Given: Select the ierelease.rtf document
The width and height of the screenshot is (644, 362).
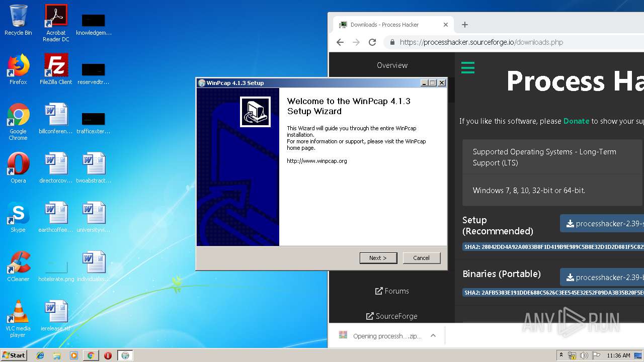Looking at the screenshot, I should [x=56, y=316].
